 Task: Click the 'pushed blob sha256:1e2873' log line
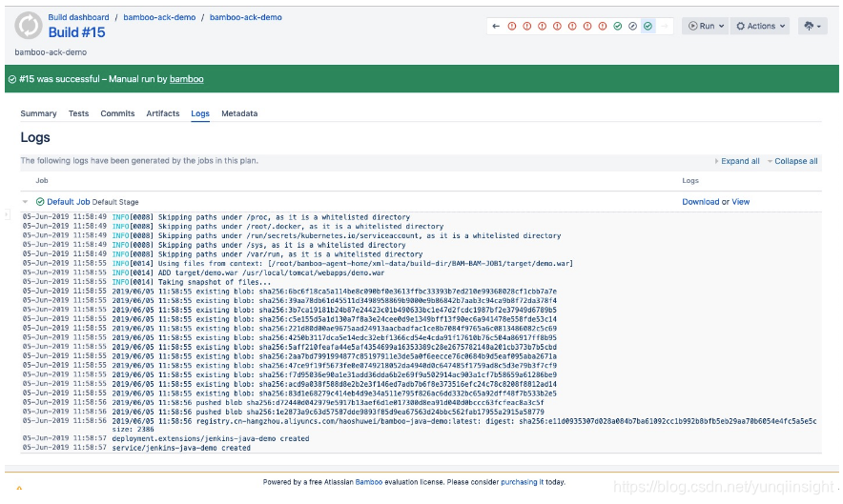[x=283, y=412]
